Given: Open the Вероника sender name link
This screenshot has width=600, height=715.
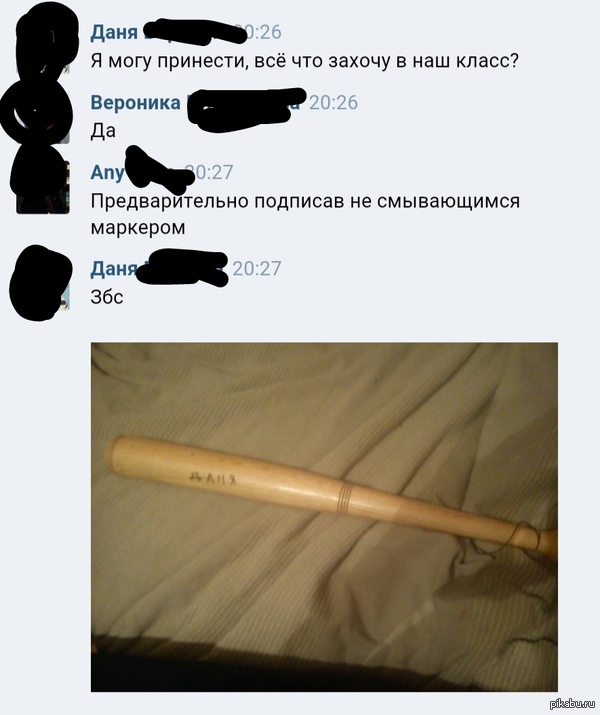Looking at the screenshot, I should (x=135, y=103).
